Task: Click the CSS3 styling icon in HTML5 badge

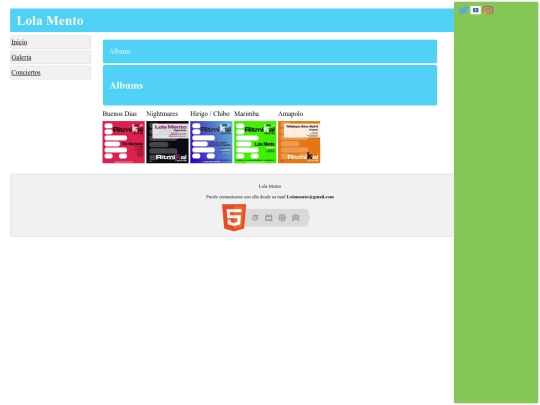Action: pos(255,218)
